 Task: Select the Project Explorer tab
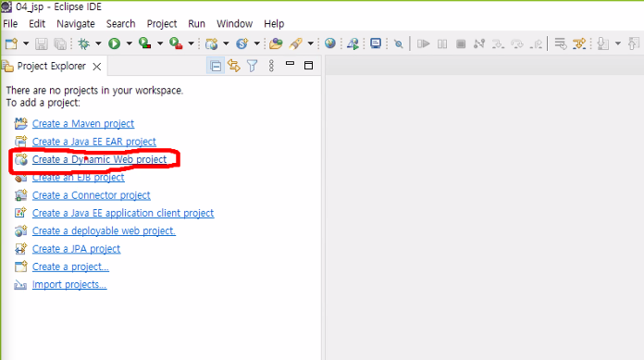(x=51, y=66)
